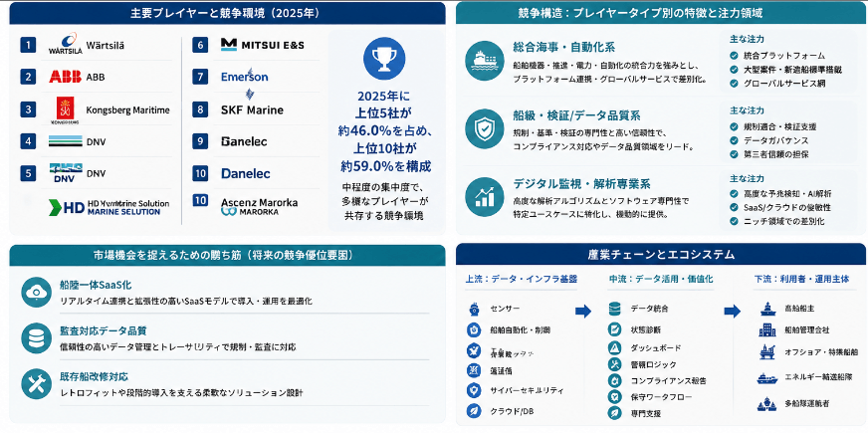Select the 多船隊運航者 icon
The image size is (868, 433).
click(x=767, y=404)
